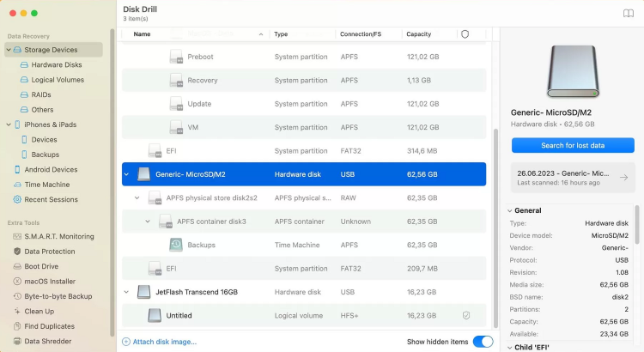Click Search for lost data button
Image resolution: width=644 pixels, height=352 pixels.
pos(573,145)
